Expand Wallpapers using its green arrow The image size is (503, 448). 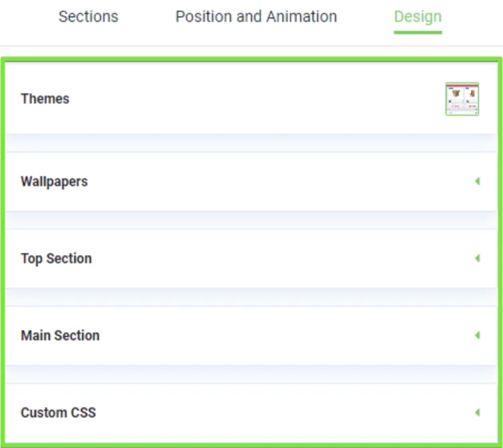tap(477, 181)
